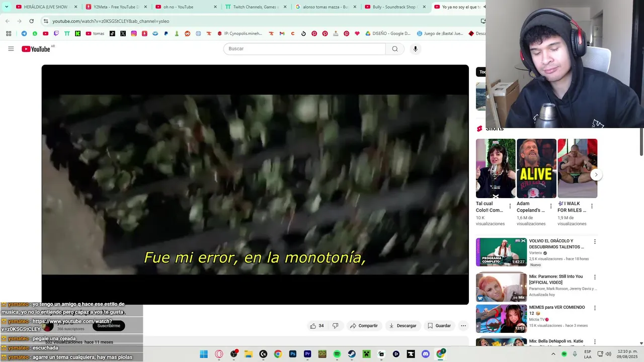Open the apps grid in bookmarks bar
Screen dimensions: 644x362
pos(9,34)
